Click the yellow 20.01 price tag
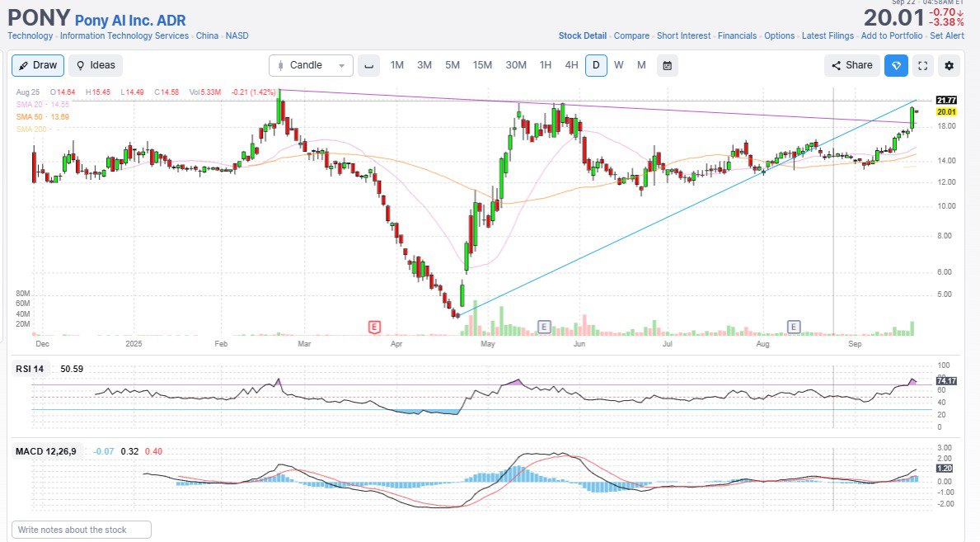This screenshot has width=980, height=542. 946,112
